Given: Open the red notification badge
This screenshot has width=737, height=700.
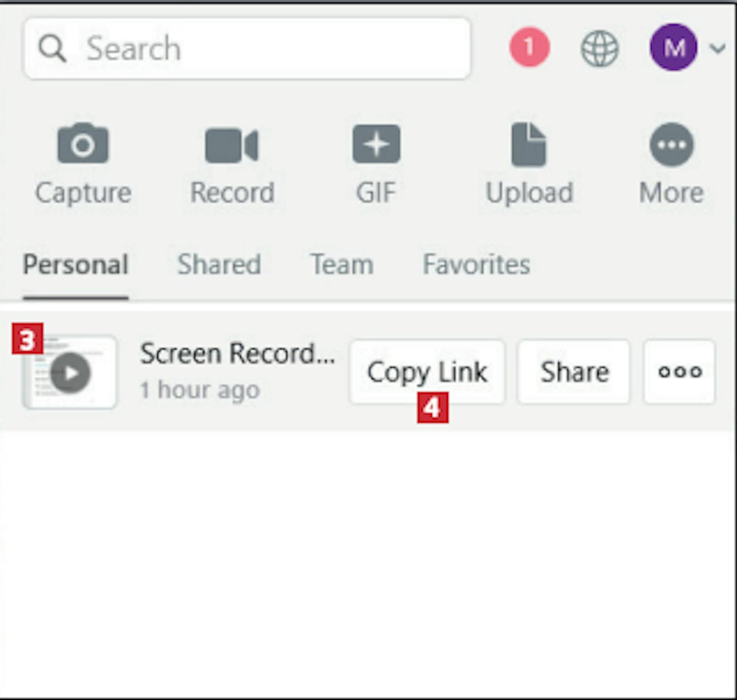Looking at the screenshot, I should 529,48.
